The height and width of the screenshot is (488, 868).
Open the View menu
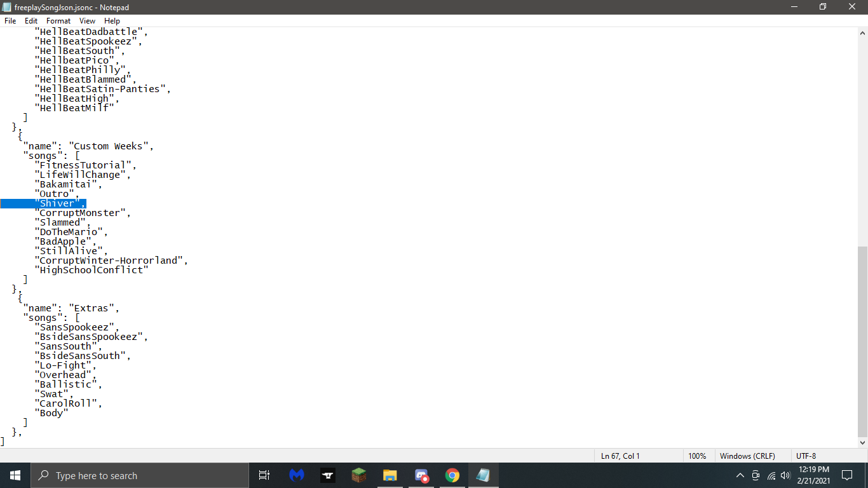pos(87,20)
